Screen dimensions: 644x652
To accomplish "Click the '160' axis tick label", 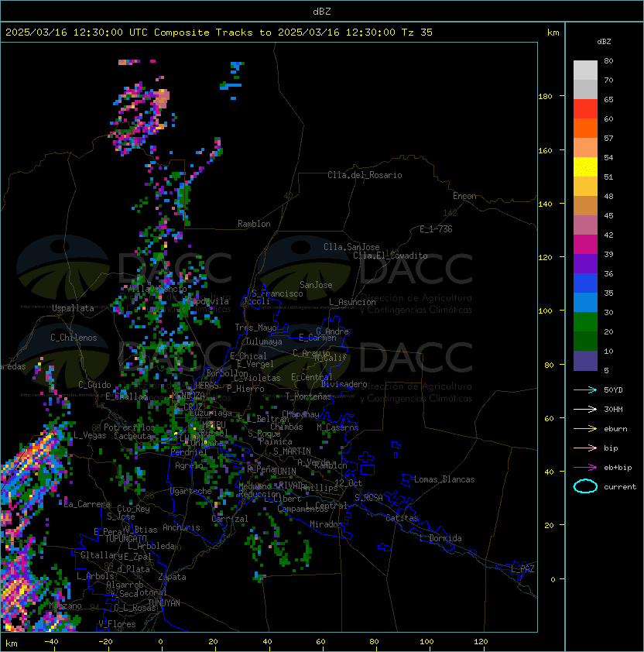I will click(x=545, y=150).
